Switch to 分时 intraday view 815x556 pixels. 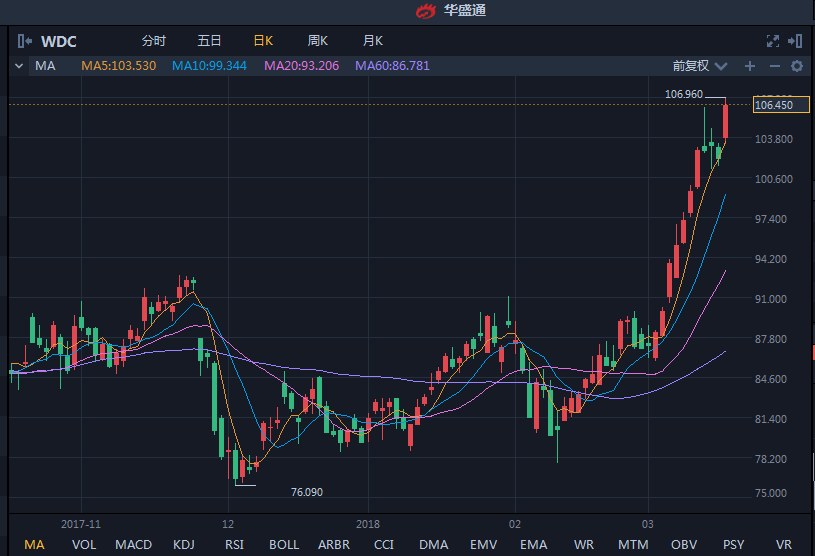154,41
